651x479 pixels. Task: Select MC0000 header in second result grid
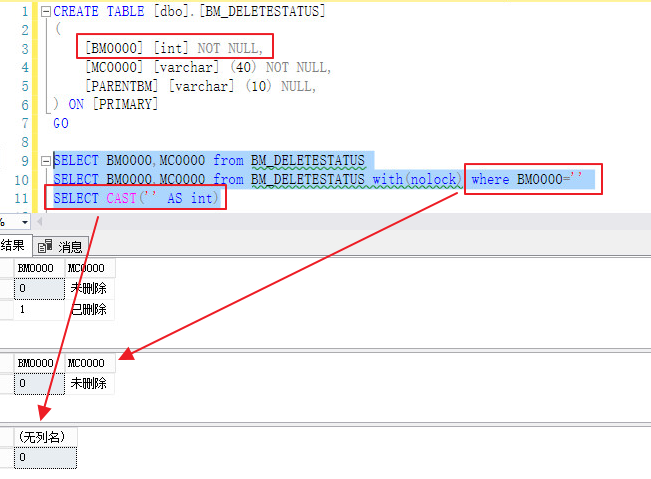(x=90, y=363)
